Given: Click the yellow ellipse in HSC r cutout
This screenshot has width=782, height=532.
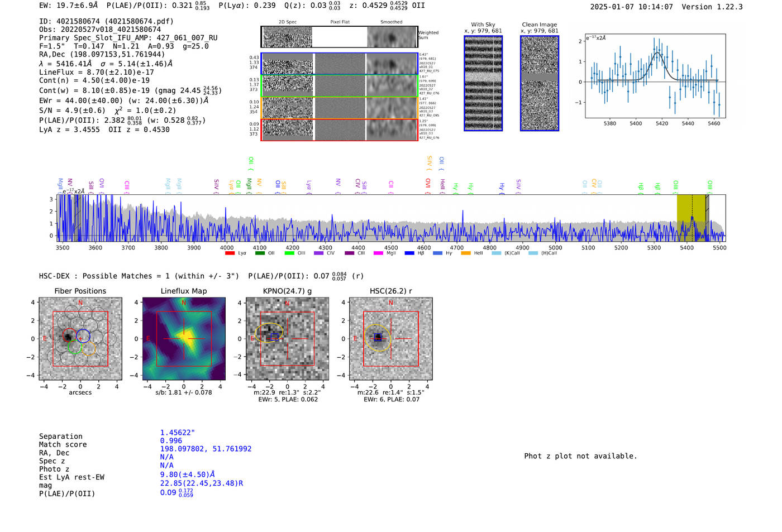Looking at the screenshot, I should [378, 338].
